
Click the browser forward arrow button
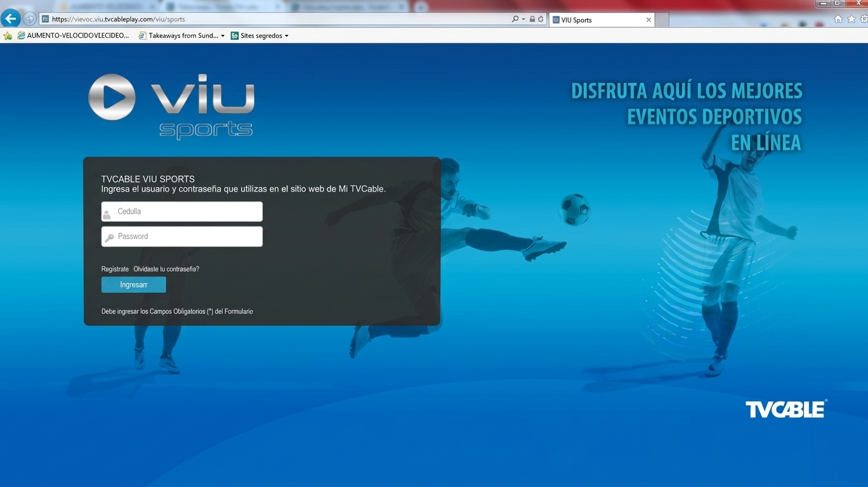(x=29, y=19)
